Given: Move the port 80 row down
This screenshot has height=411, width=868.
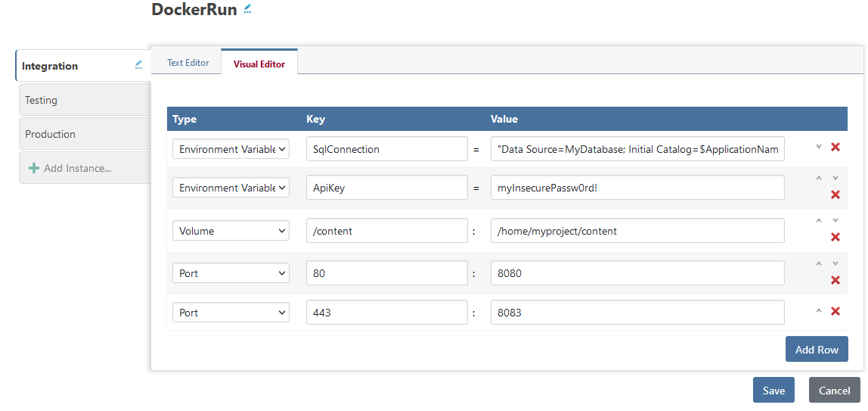Looking at the screenshot, I should [835, 264].
